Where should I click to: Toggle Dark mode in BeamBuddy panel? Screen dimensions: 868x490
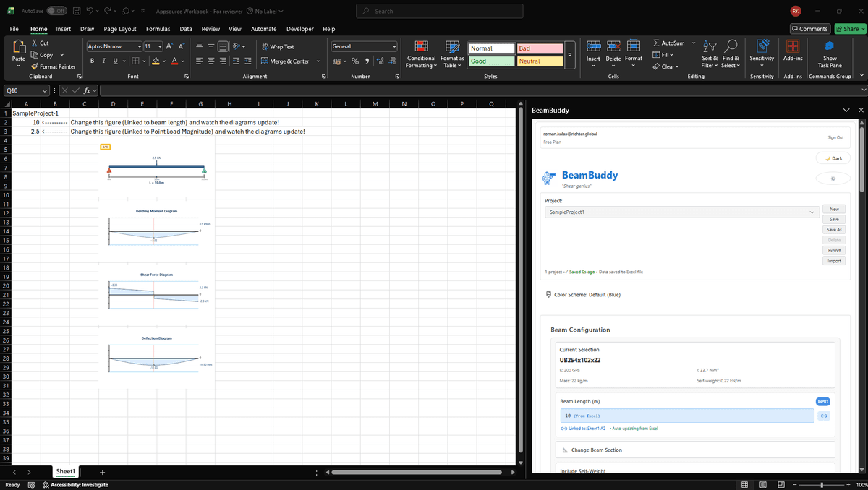point(833,158)
